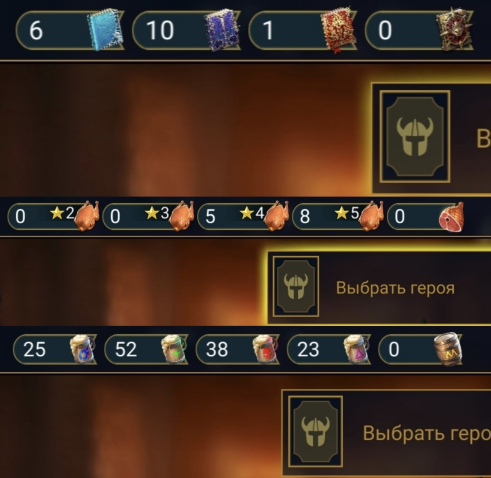This screenshot has height=478, width=491.
Task: Click the purple epic skill tome icon
Action: (x=222, y=30)
